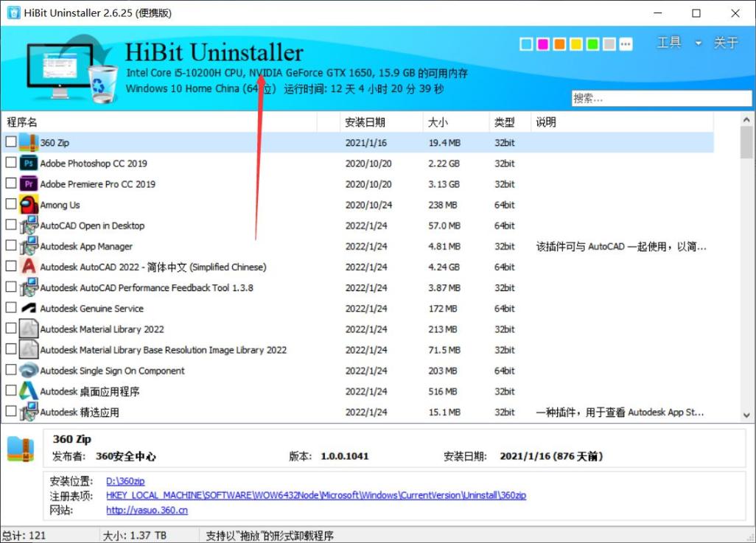Click the 2021/1/16 date for 360 Zip
The image size is (756, 543).
(x=365, y=143)
